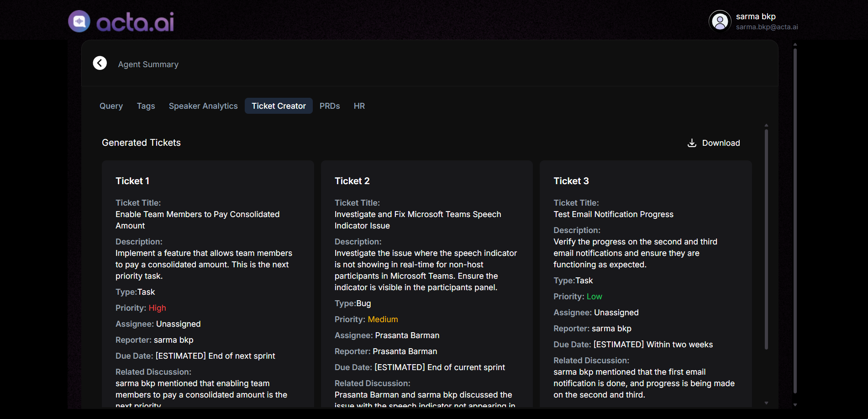Click the Generated Tickets heading
The height and width of the screenshot is (419, 868).
click(x=141, y=142)
